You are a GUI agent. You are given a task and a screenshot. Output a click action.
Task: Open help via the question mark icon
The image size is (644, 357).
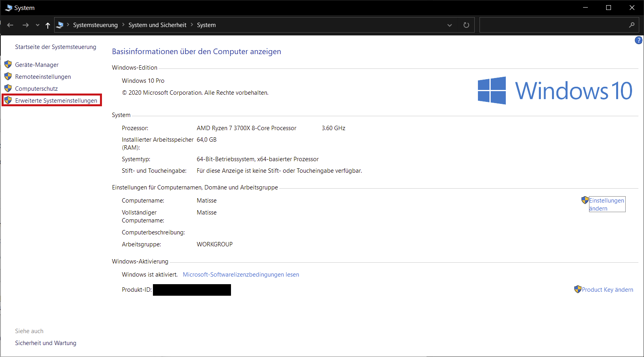pos(638,40)
